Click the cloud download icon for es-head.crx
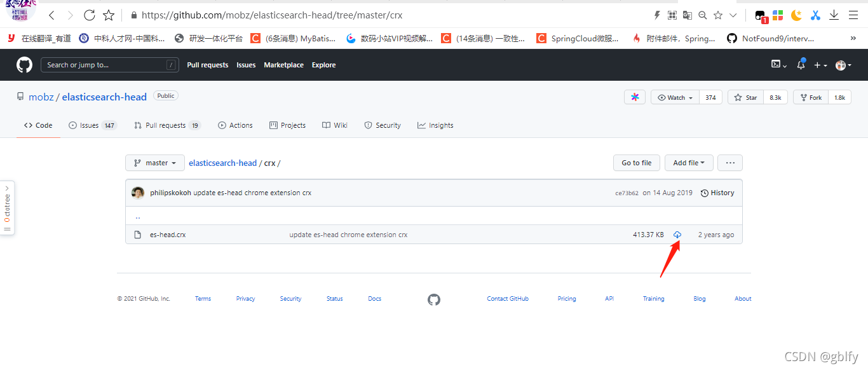868x370 pixels. click(677, 235)
